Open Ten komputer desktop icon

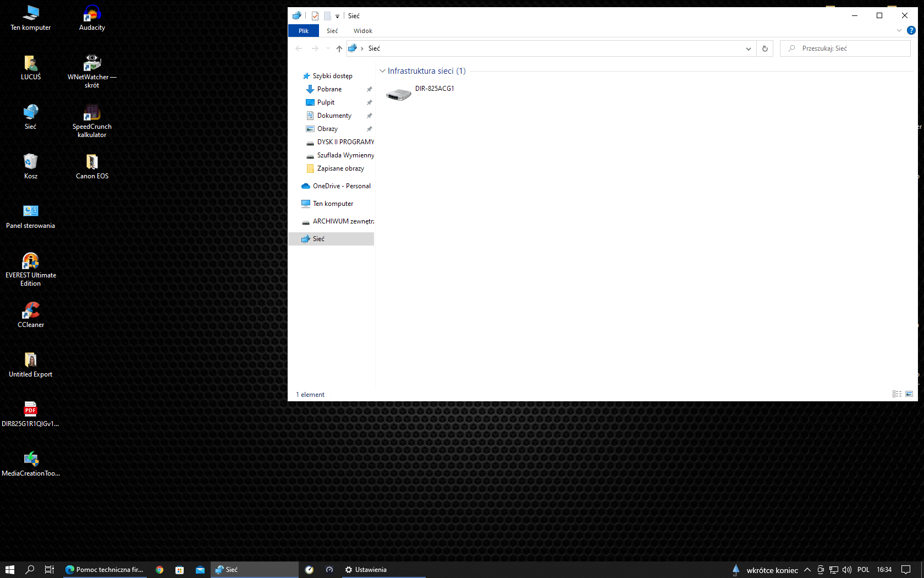(x=31, y=18)
